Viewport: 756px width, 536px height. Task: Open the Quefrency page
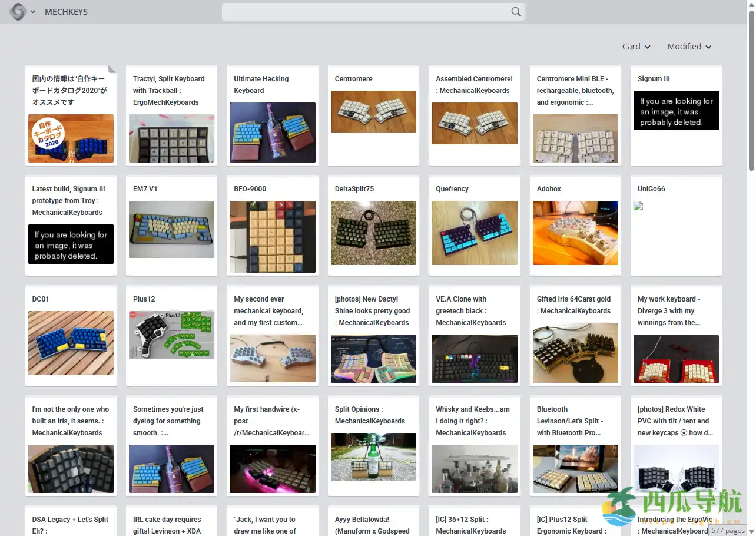(x=474, y=225)
